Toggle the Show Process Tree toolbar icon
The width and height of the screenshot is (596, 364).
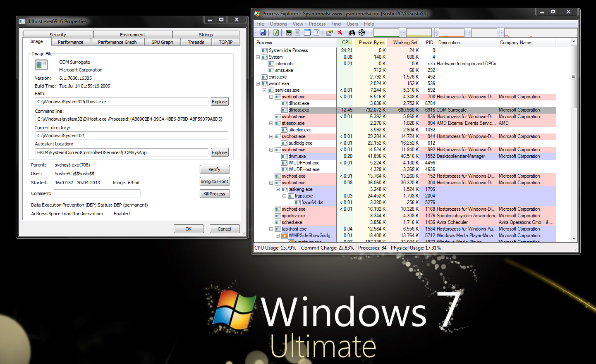(298, 33)
